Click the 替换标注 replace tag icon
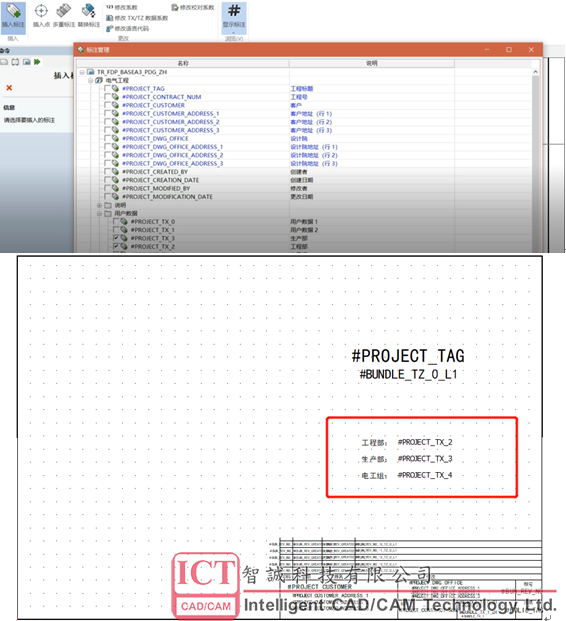Image resolution: width=566 pixels, height=621 pixels. tap(89, 15)
